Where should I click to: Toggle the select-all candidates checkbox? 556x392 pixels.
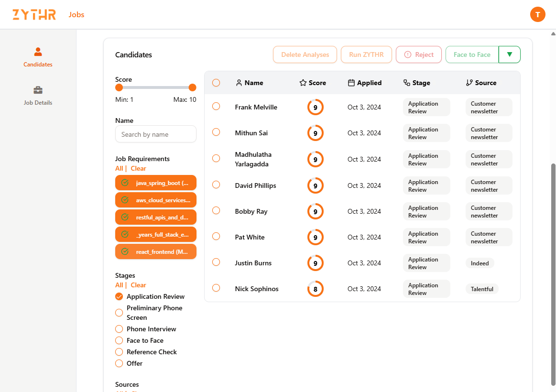pos(216,83)
